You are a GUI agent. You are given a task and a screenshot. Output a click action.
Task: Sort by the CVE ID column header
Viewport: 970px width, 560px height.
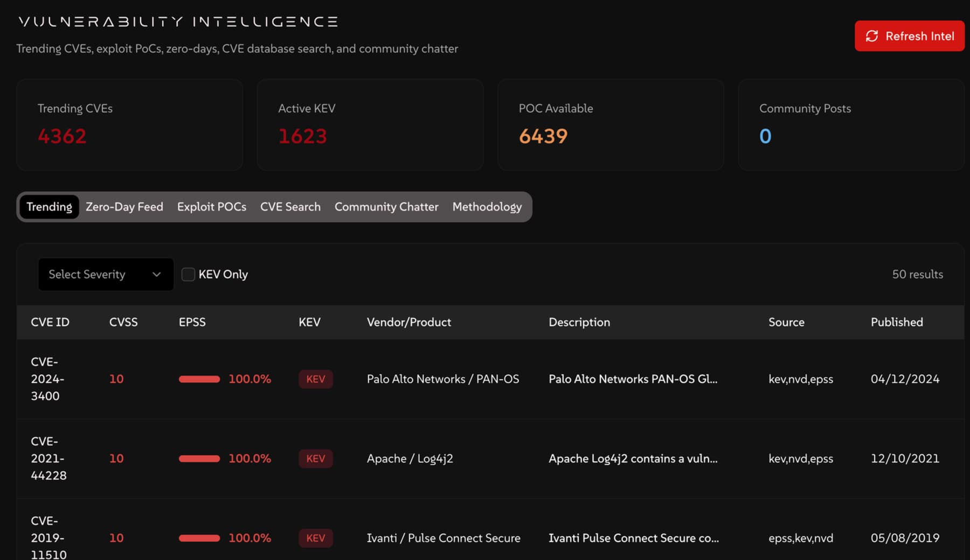click(50, 322)
